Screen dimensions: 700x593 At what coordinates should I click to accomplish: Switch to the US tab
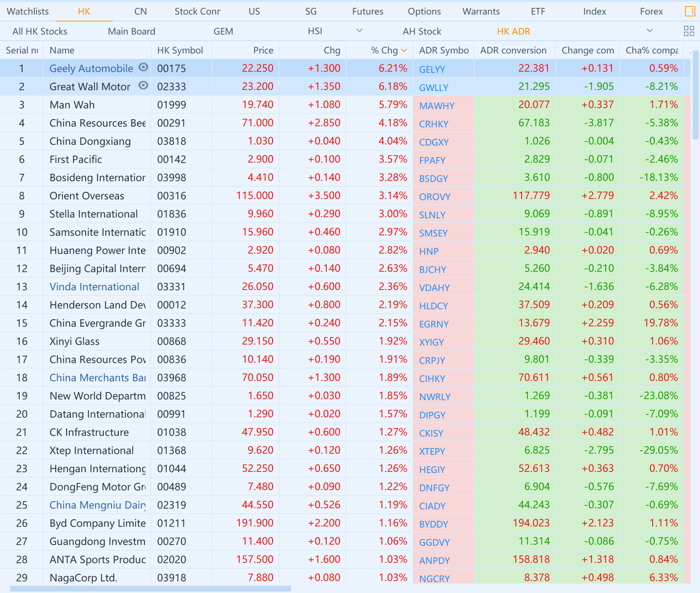point(254,11)
